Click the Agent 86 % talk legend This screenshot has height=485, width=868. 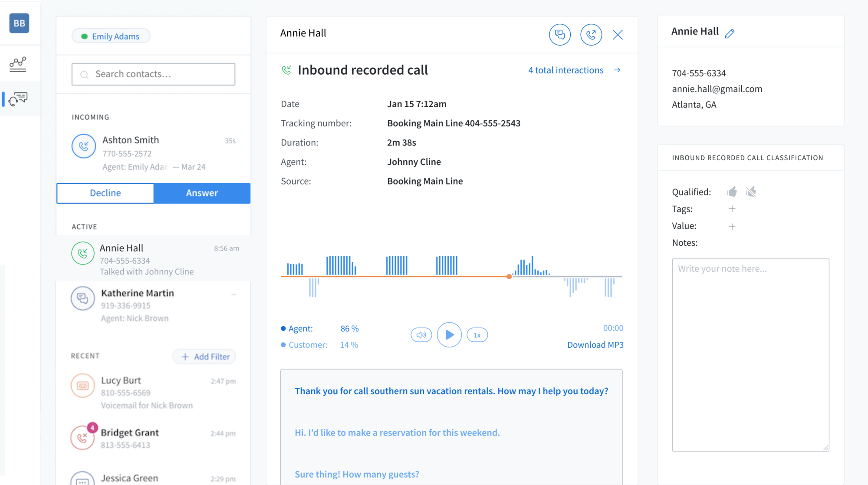coord(320,328)
